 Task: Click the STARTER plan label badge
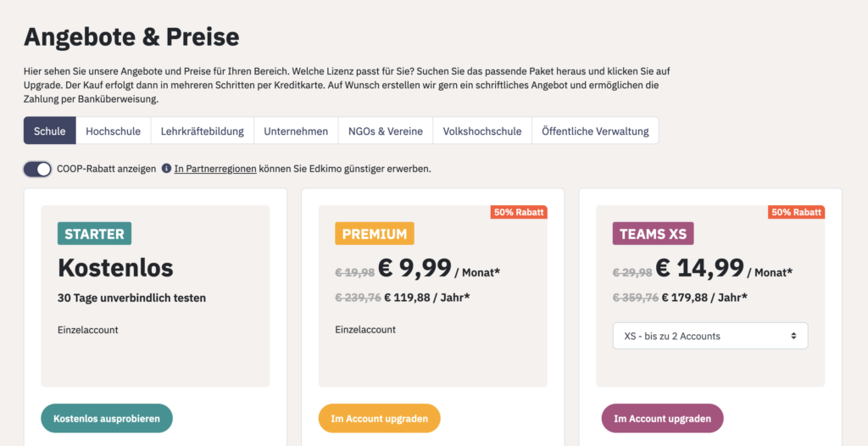coord(95,233)
